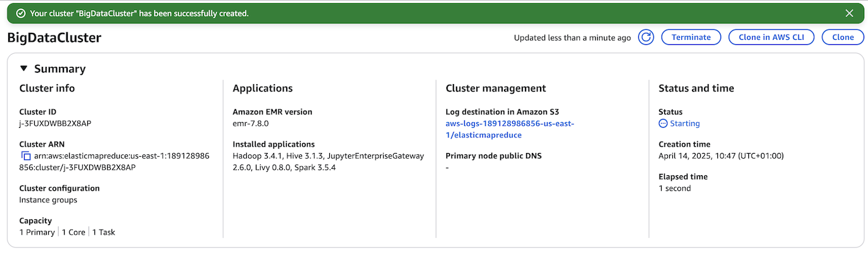Click the 'Primary node public DNS' label
The image size is (868, 253).
pos(494,156)
